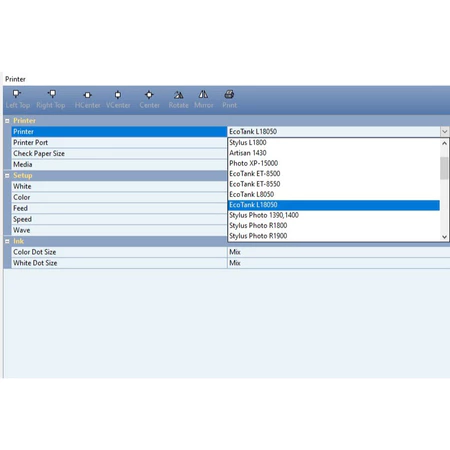Select the Printer property row
The image size is (450, 450).
(119, 132)
